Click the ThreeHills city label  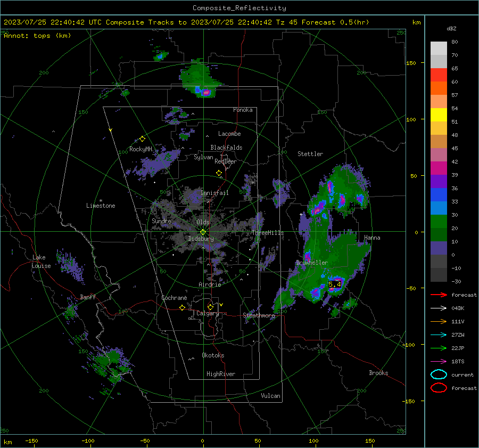(268, 233)
